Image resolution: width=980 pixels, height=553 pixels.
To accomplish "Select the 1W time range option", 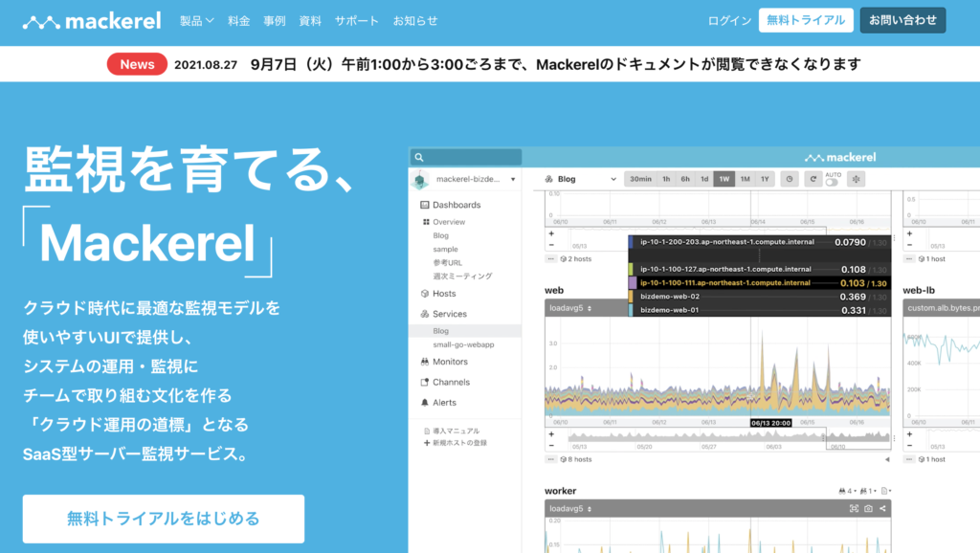I will click(724, 179).
